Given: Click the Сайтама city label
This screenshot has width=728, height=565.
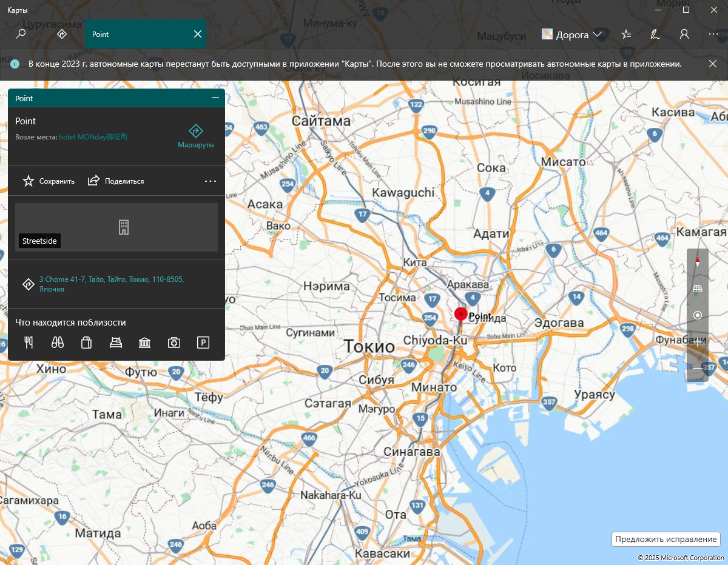Looking at the screenshot, I should (321, 121).
